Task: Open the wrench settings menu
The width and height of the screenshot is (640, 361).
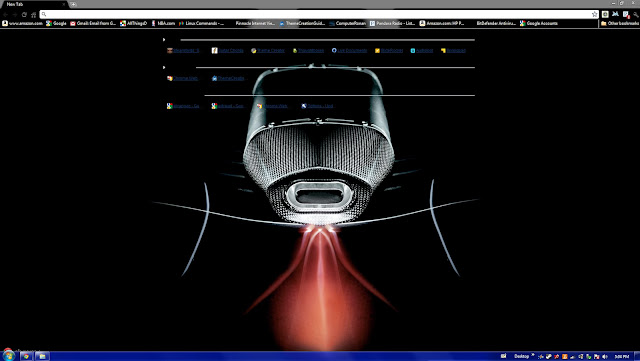Action: pyautogui.click(x=636, y=14)
